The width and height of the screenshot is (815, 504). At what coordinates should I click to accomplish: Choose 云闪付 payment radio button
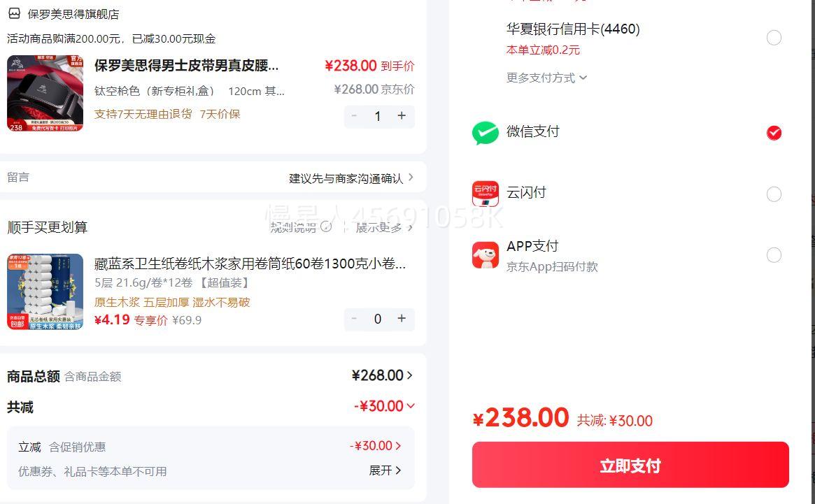click(x=774, y=194)
